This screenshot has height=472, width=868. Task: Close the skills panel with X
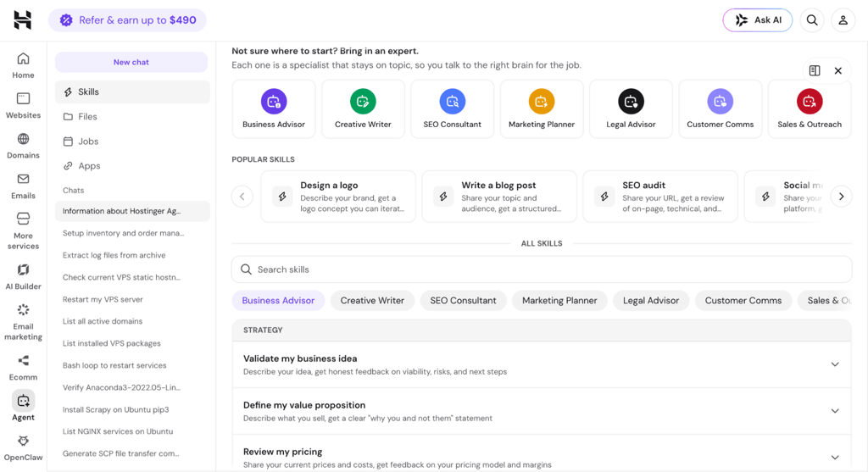coord(838,71)
